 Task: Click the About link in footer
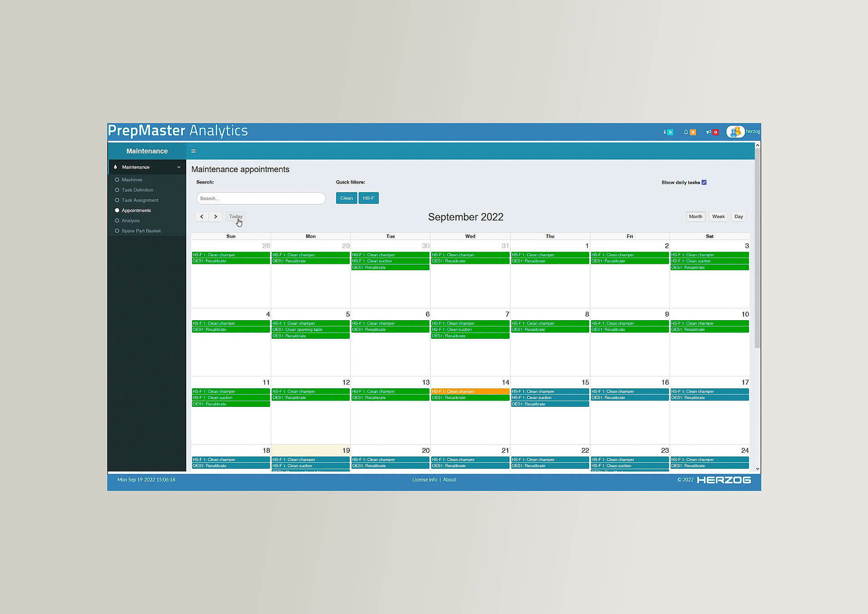[449, 480]
